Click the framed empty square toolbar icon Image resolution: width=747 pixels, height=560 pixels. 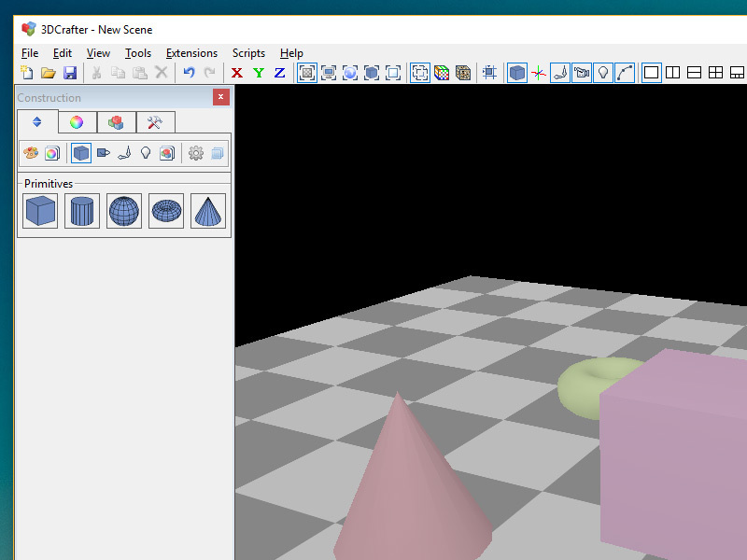click(x=393, y=73)
